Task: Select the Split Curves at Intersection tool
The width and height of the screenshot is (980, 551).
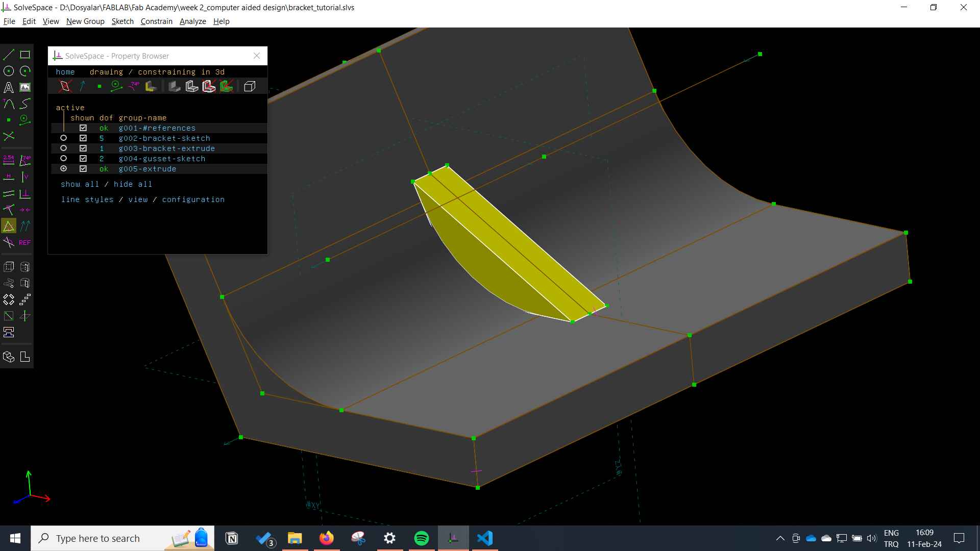Action: 9,136
